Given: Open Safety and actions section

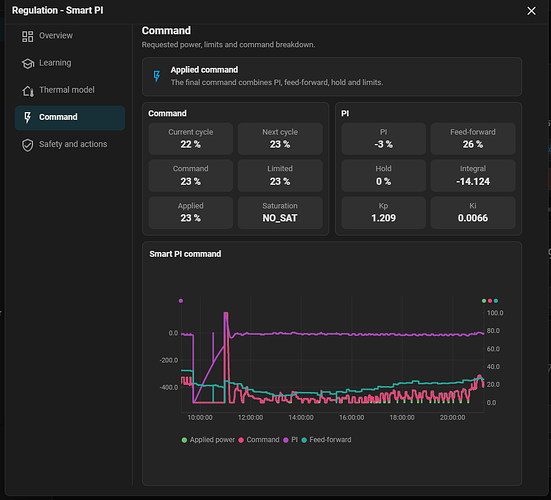Looking at the screenshot, I should pos(70,145).
